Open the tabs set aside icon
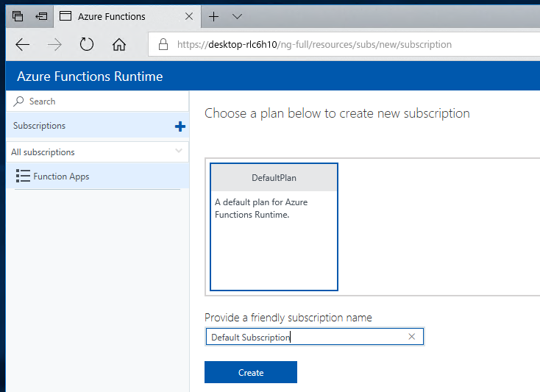This screenshot has height=392, width=540. point(18,16)
